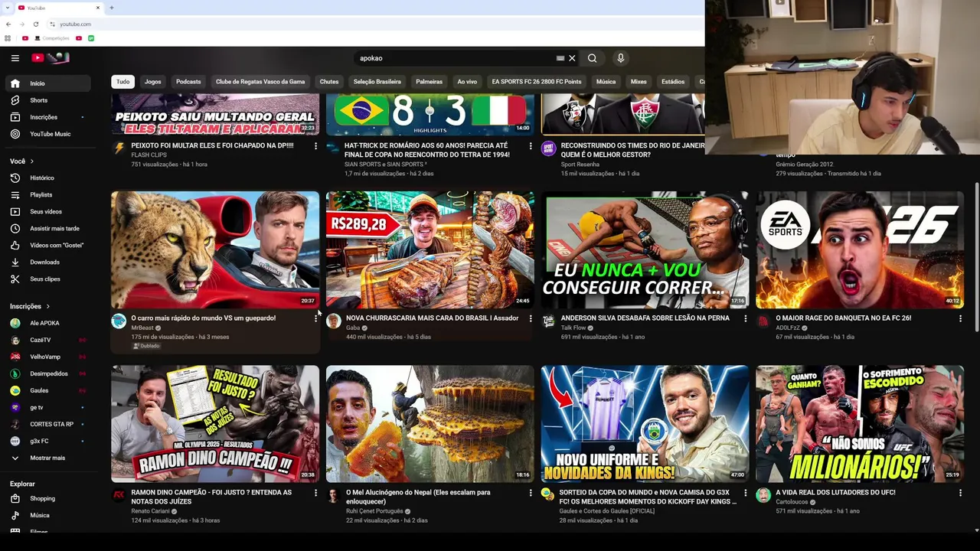Select the Palmeiras filter chip
The height and width of the screenshot is (551, 980).
tap(430, 82)
